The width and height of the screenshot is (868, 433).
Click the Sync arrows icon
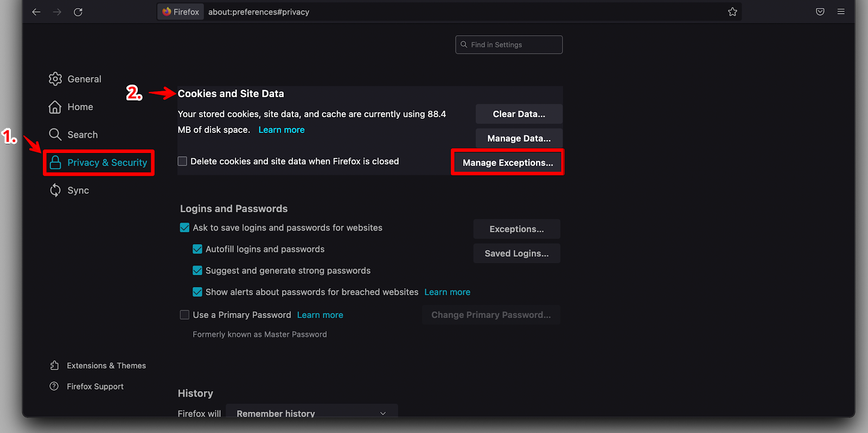tap(55, 190)
